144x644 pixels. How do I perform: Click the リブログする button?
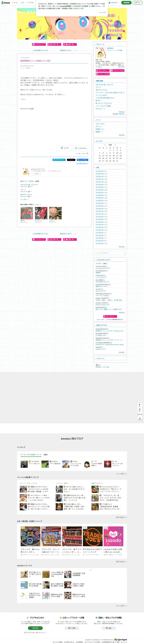coord(81,148)
